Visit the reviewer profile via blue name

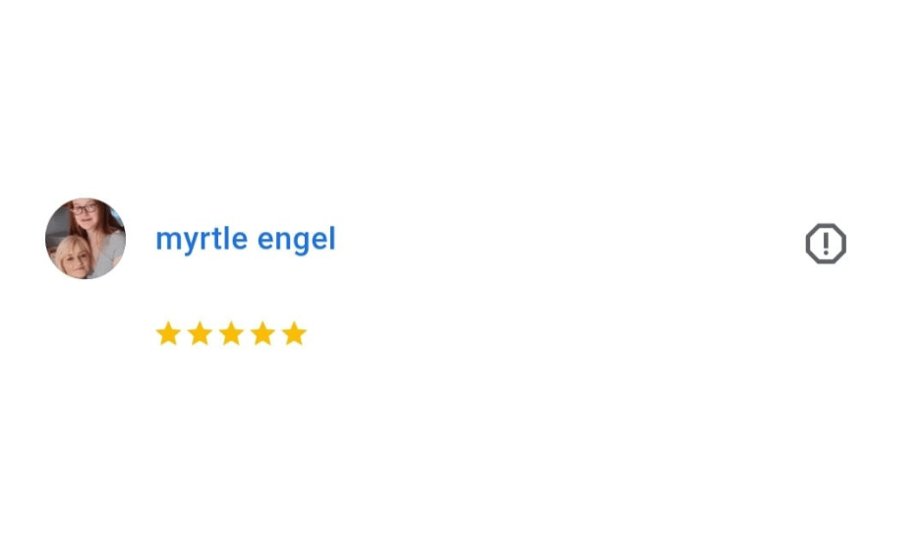246,240
